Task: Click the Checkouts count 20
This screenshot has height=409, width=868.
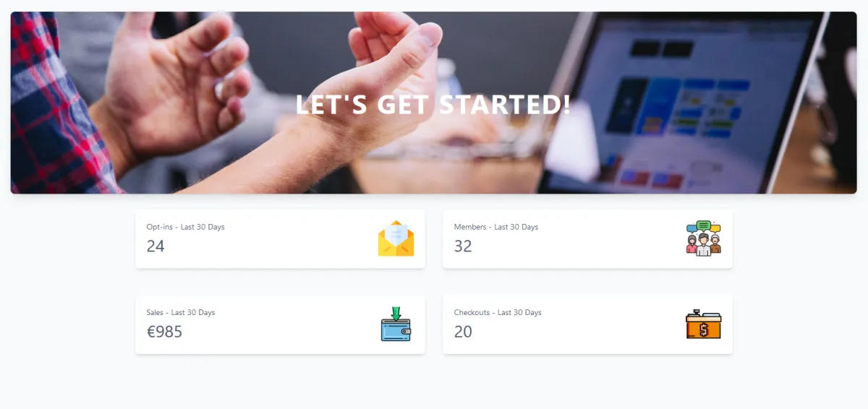Action: coord(463,332)
